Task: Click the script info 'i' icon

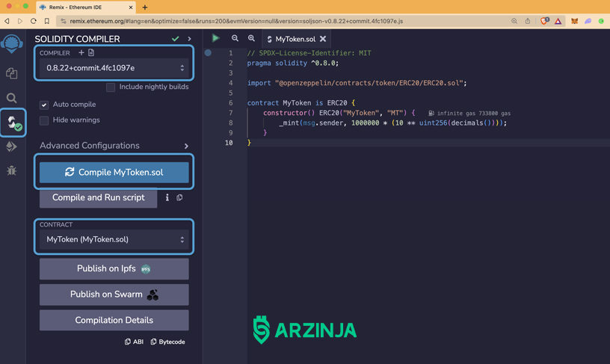Action: point(167,197)
